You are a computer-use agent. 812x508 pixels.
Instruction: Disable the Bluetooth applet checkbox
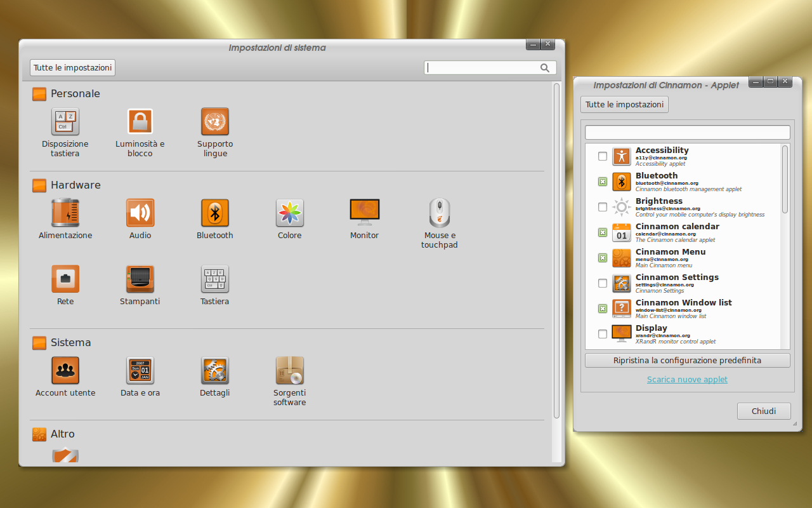coord(603,182)
